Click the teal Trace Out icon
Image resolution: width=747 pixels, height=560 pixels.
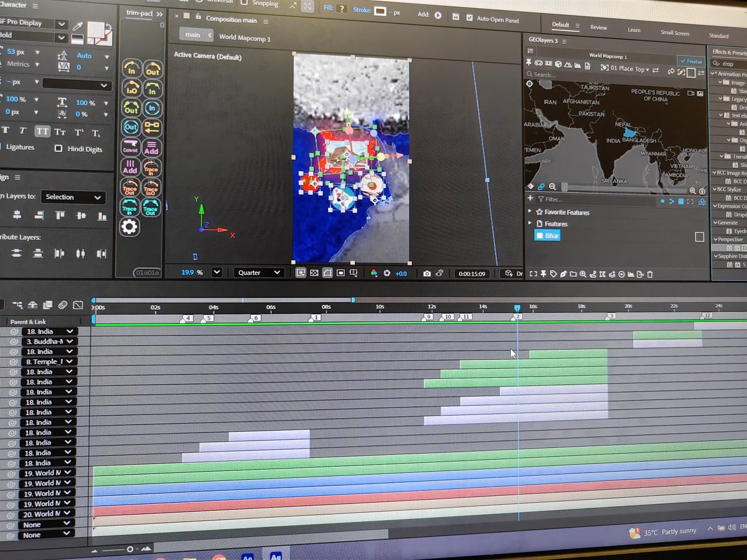point(150,208)
